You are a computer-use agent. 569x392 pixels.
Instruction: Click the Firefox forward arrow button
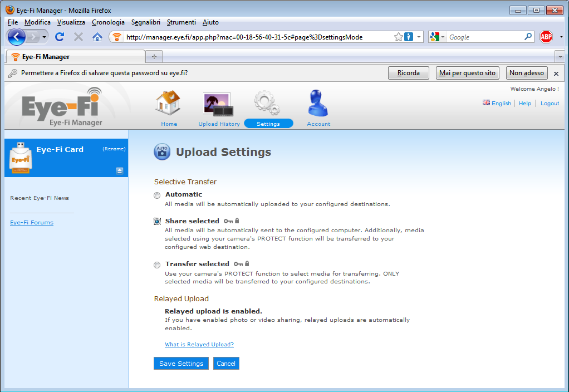[x=33, y=37]
